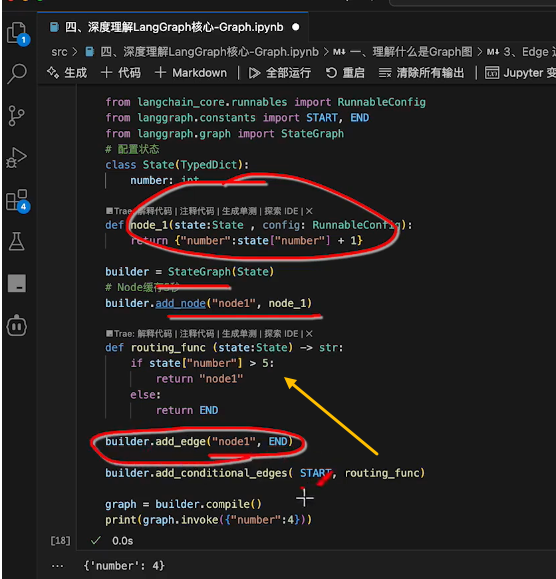Open Run and Debug view icon
The image size is (556, 579).
(x=17, y=158)
